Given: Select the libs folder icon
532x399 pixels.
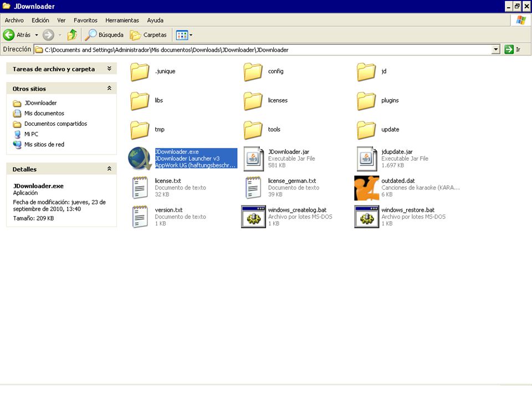Looking at the screenshot, I should 140,101.
